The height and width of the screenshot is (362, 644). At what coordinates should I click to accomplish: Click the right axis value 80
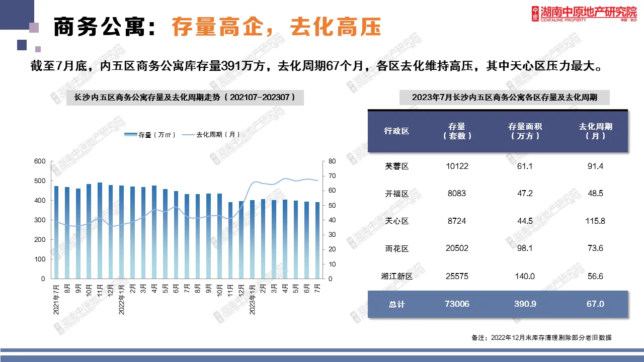tap(332, 161)
